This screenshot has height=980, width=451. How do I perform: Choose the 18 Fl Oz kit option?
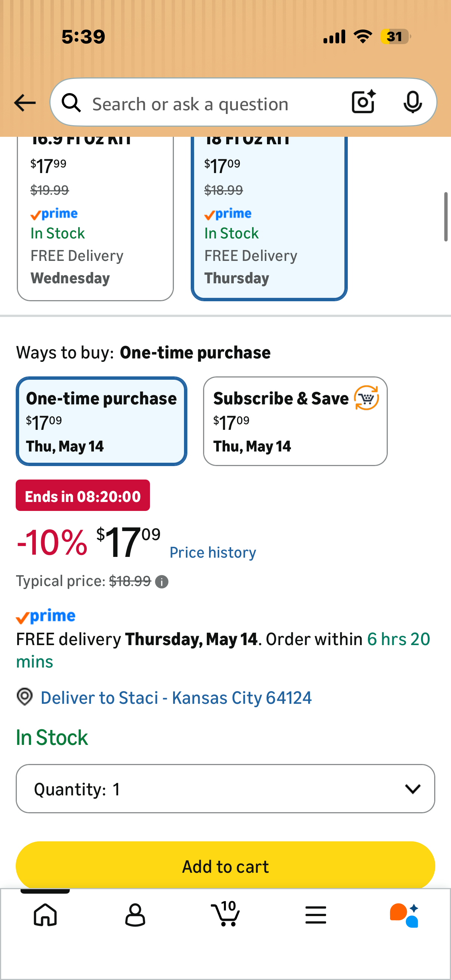(269, 219)
